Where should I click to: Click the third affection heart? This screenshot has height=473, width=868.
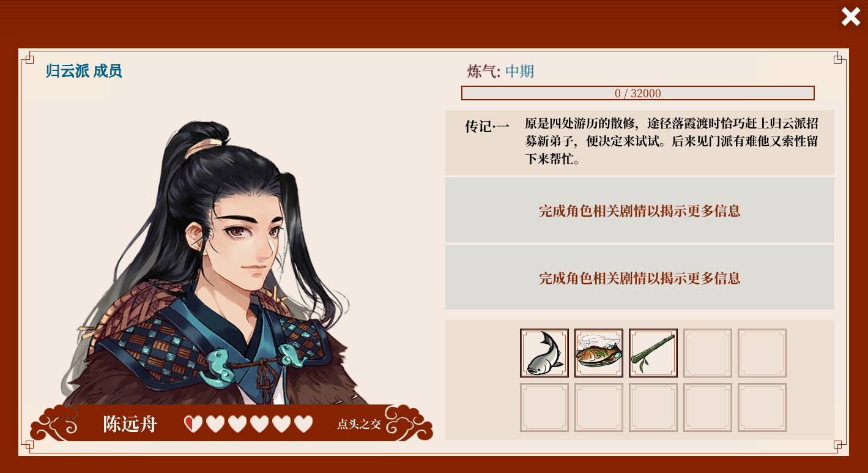pos(237,423)
